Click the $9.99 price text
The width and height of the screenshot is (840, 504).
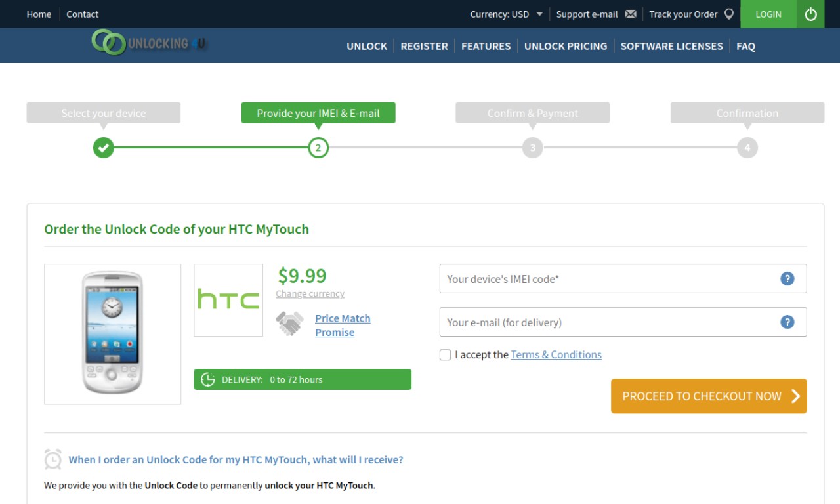click(x=302, y=275)
